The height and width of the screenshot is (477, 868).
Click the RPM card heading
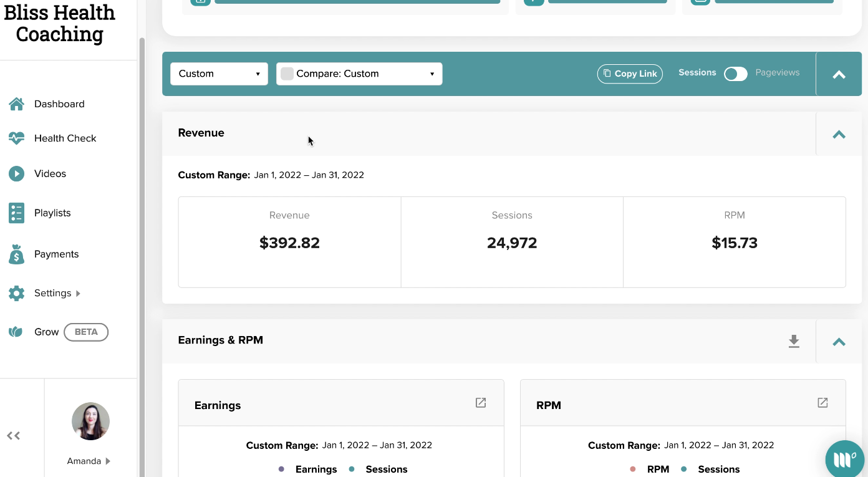549,405
